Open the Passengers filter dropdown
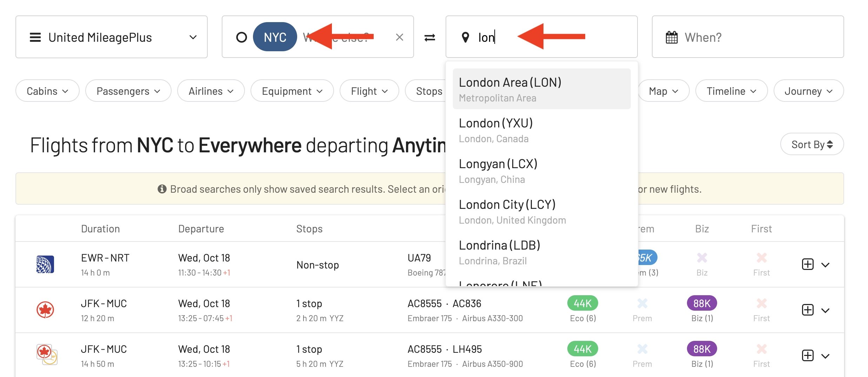 (128, 91)
